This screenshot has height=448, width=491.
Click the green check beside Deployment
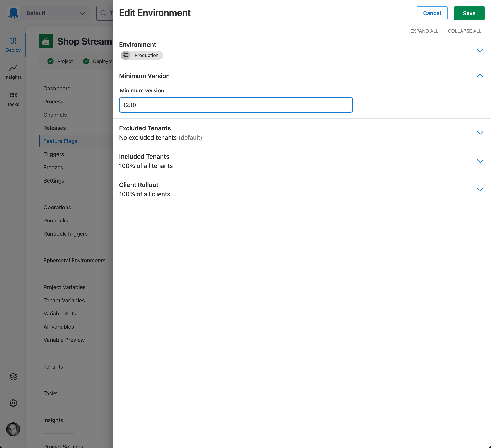[x=86, y=61]
